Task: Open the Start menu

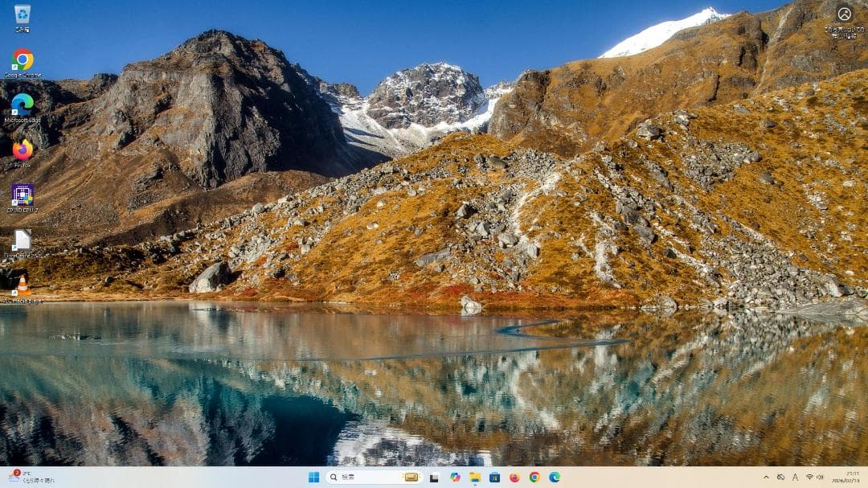Action: 314,477
